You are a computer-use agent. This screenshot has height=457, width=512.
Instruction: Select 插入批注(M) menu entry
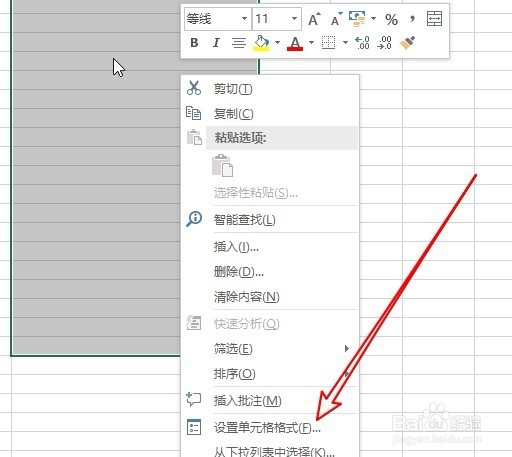point(270,400)
